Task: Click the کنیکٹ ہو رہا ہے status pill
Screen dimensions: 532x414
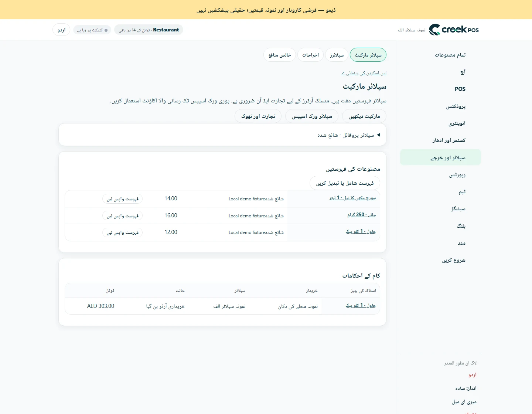Action: tap(92, 30)
